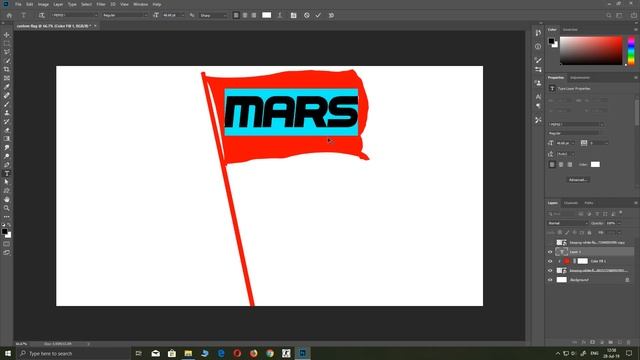
Task: Hide the Color Fill 1 layer
Action: (550, 261)
